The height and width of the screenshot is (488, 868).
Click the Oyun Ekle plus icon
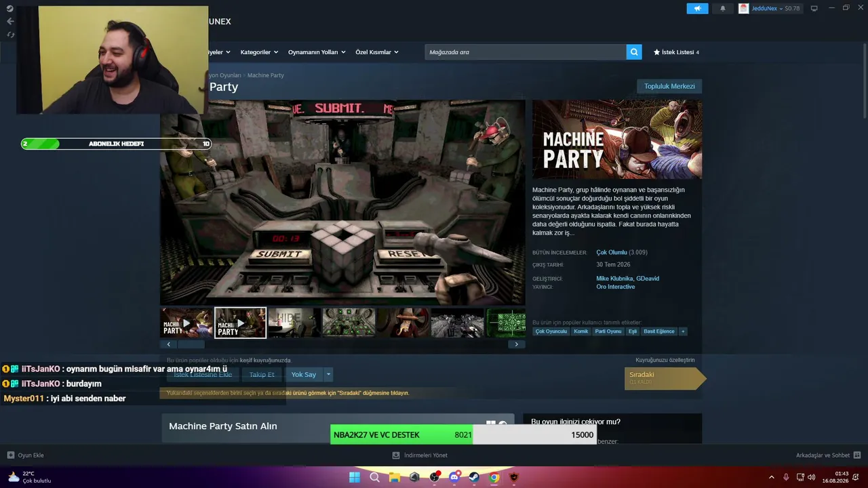tap(10, 455)
